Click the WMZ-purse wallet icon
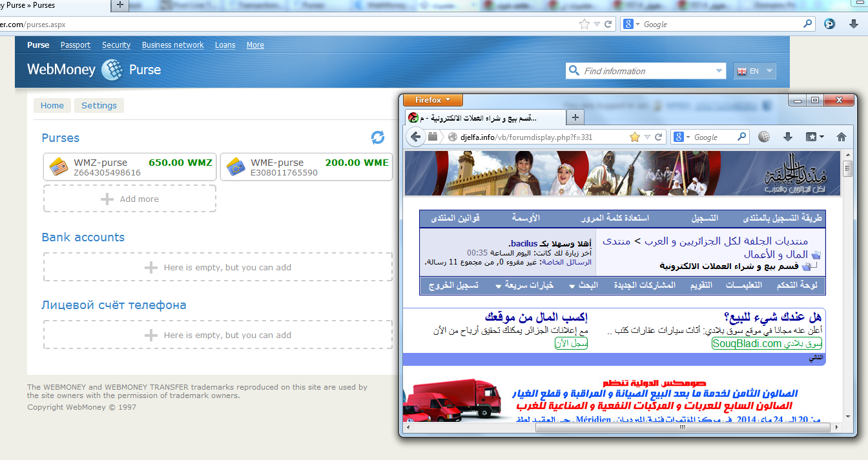 (59, 167)
